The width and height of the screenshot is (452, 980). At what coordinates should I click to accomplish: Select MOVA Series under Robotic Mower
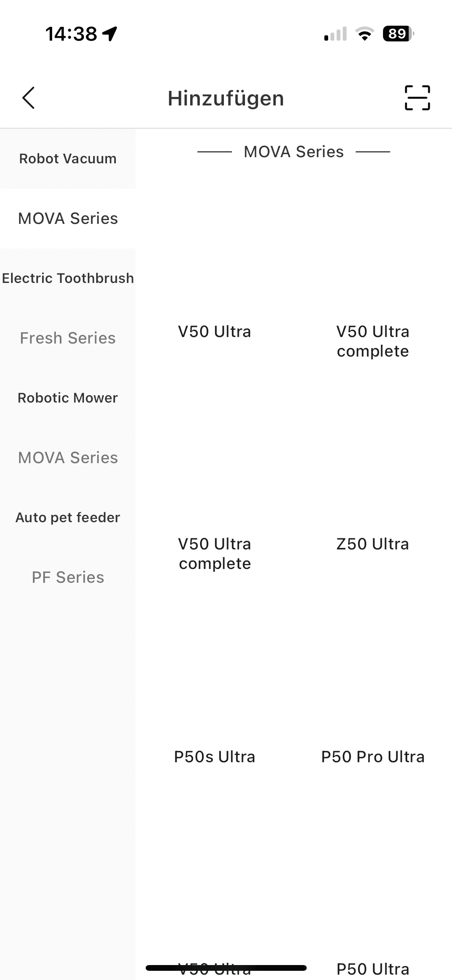pyautogui.click(x=68, y=458)
